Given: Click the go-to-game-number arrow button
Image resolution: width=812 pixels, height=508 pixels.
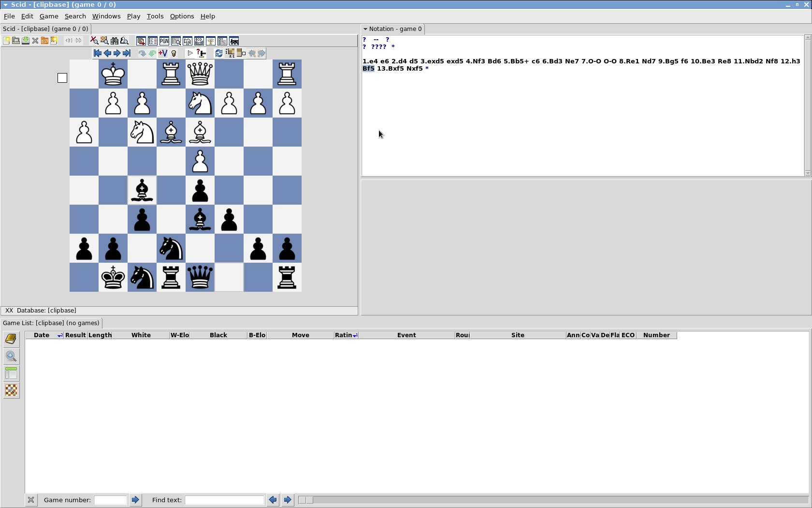Looking at the screenshot, I should [135, 500].
